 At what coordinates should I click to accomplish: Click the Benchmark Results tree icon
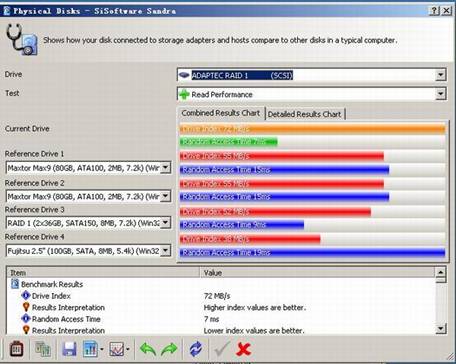point(15,284)
